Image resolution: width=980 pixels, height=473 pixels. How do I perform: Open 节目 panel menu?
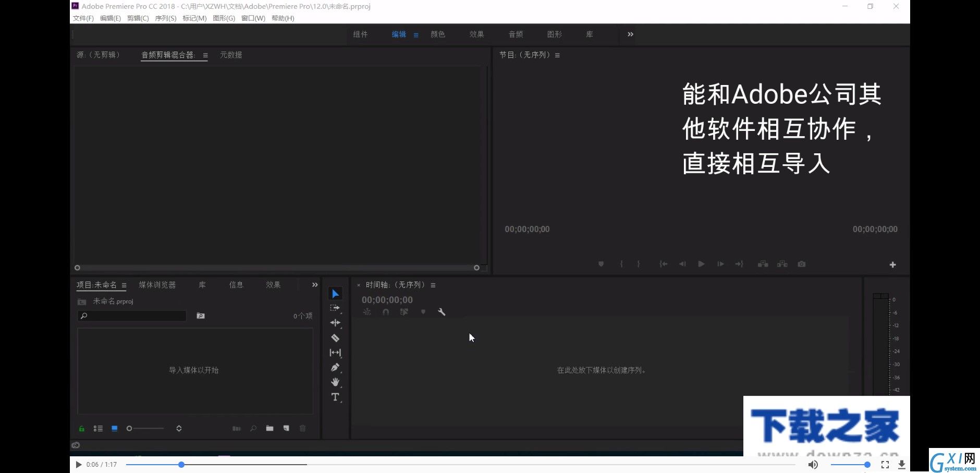click(557, 55)
